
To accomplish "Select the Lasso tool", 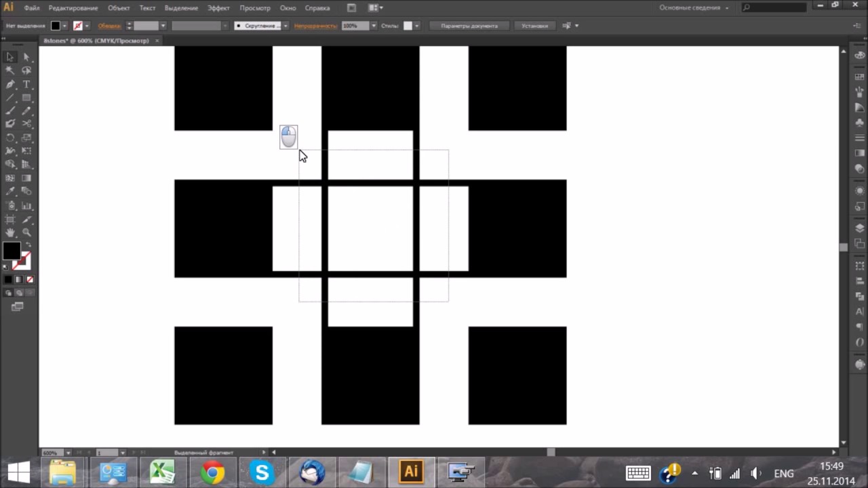I will coord(26,70).
